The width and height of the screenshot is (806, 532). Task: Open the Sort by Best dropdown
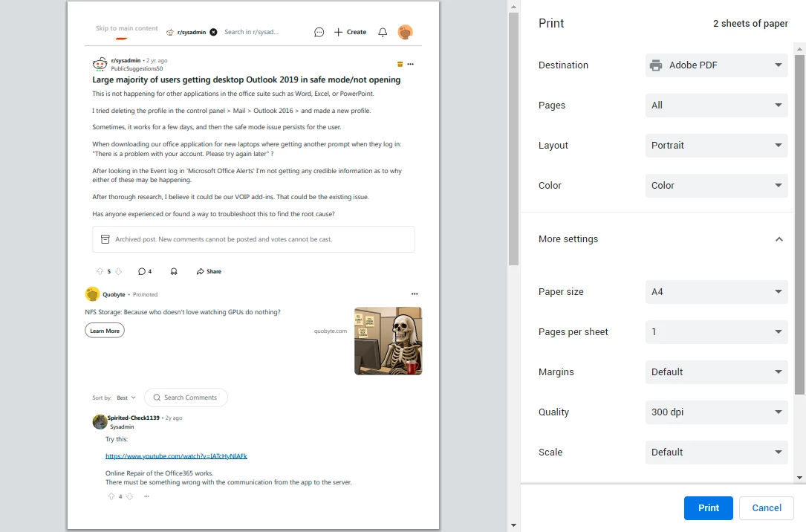pos(126,398)
